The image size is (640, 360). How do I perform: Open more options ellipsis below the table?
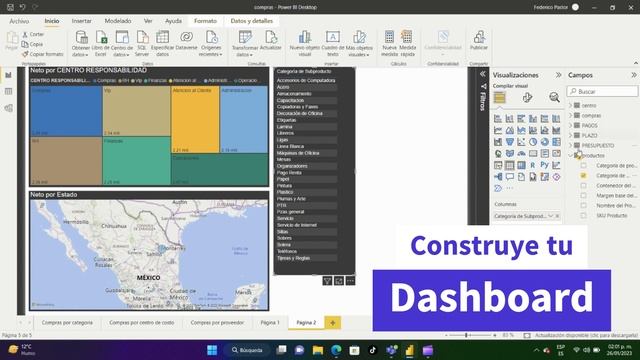[x=350, y=281]
